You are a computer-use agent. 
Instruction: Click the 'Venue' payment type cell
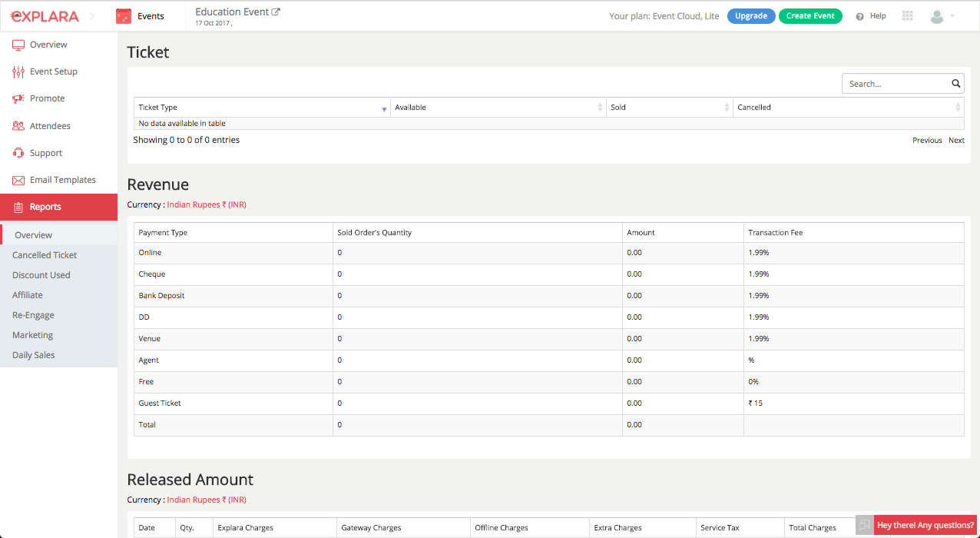(x=233, y=339)
